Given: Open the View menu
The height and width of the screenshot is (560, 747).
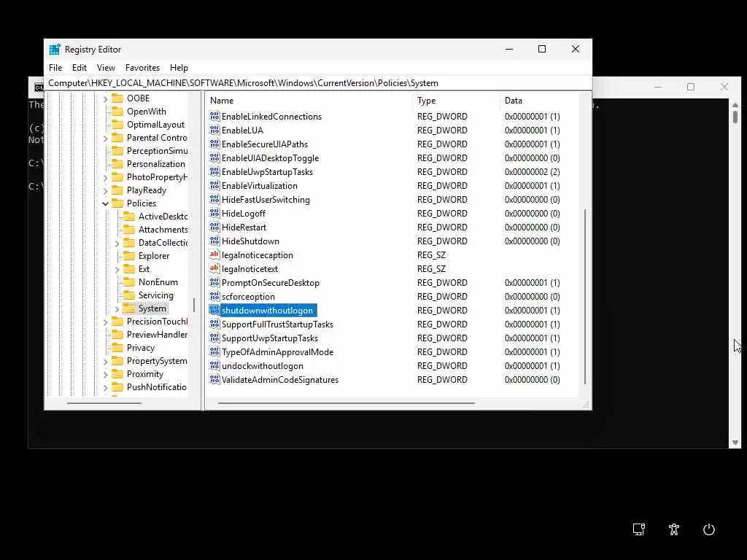Looking at the screenshot, I should pos(106,68).
